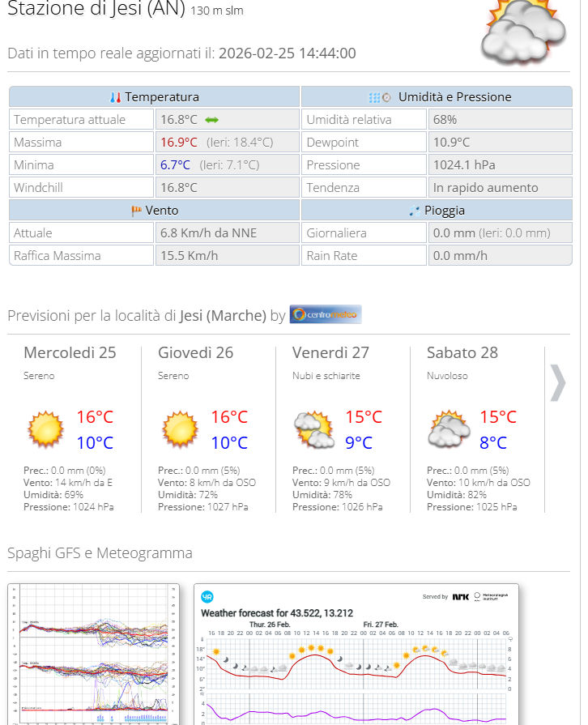Show next forecast days with right chevron
The height and width of the screenshot is (725, 588).
pyautogui.click(x=557, y=382)
